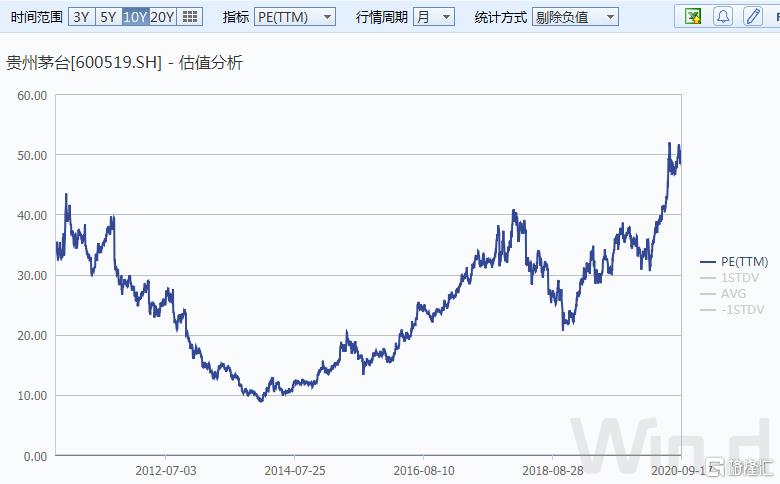The width and height of the screenshot is (780, 484).
Task: Open the 行情周期 period dropdown
Action: [x=433, y=17]
